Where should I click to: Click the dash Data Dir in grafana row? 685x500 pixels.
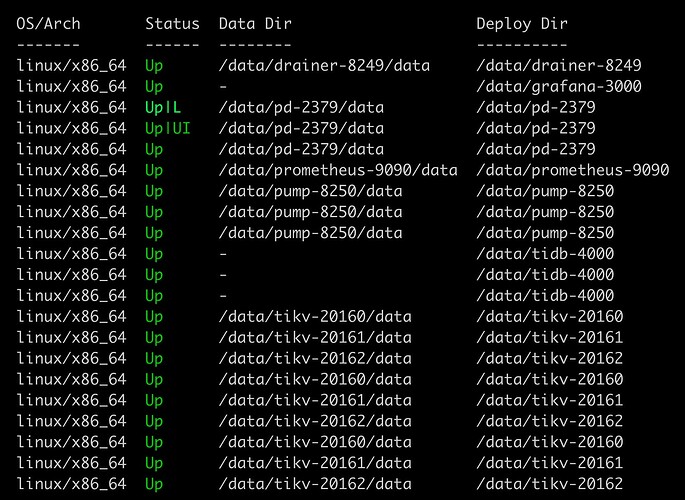pos(223,86)
